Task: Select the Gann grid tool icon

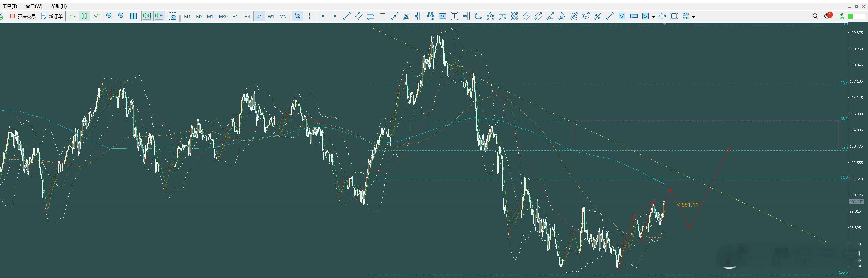Action: [x=514, y=16]
